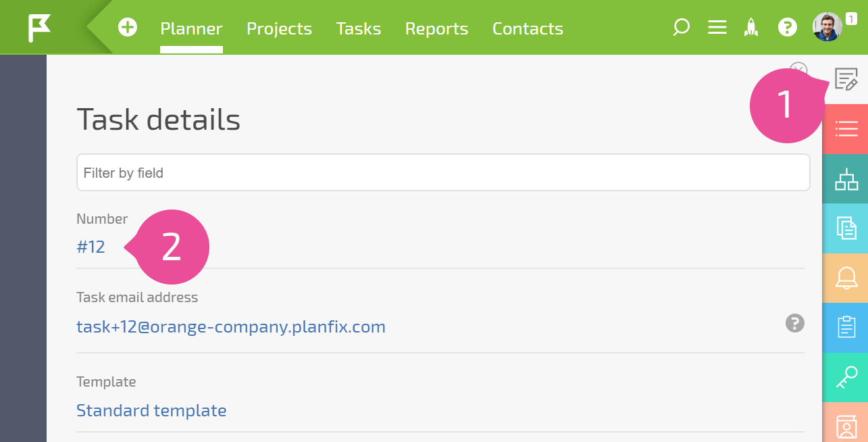868x442 pixels.
Task: Open the help question mark in header
Action: 787,28
